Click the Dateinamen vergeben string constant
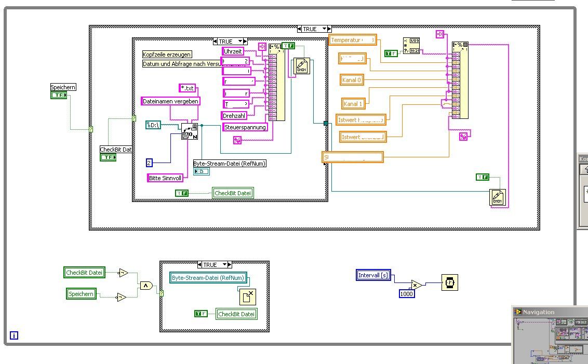The image size is (588, 364). (170, 101)
